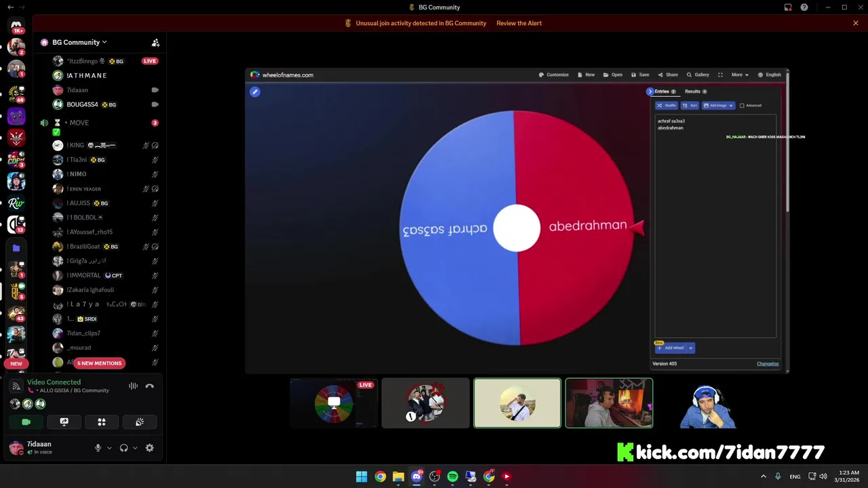Screen dimensions: 868x488
Task: Click 7idaaan user avatar in voice panel
Action: 16,447
